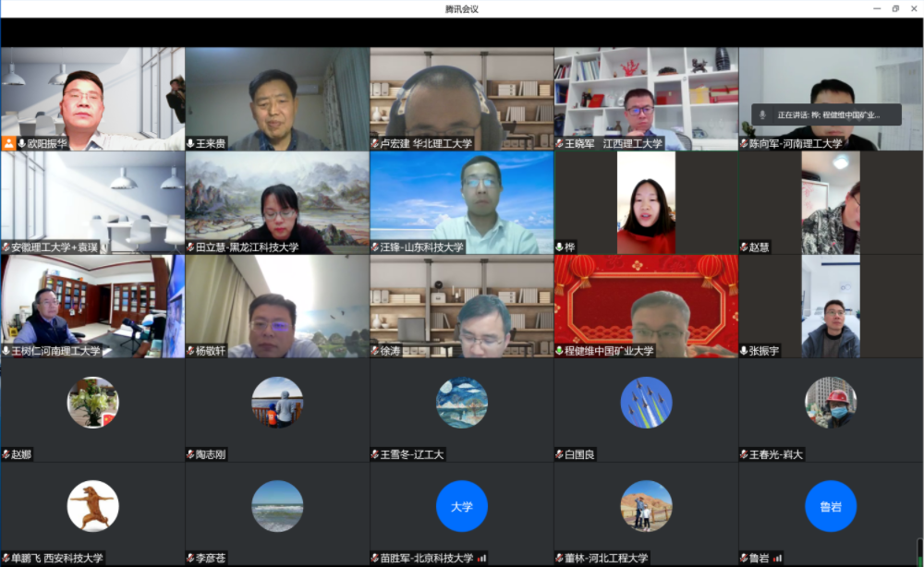The image size is (924, 567).
Task: Click 王来贵's microphone icon
Action: click(x=190, y=144)
